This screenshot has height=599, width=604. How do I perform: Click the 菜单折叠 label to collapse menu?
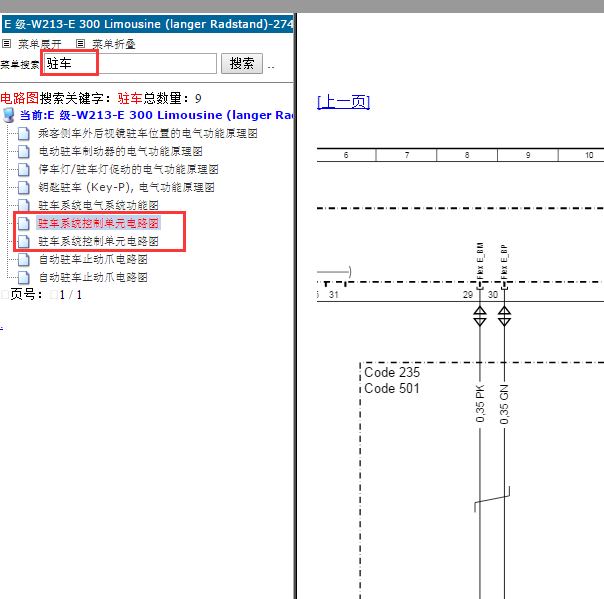click(x=114, y=44)
